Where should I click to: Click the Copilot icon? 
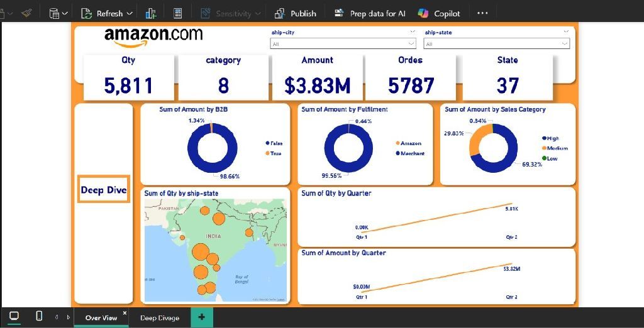pyautogui.click(x=423, y=13)
